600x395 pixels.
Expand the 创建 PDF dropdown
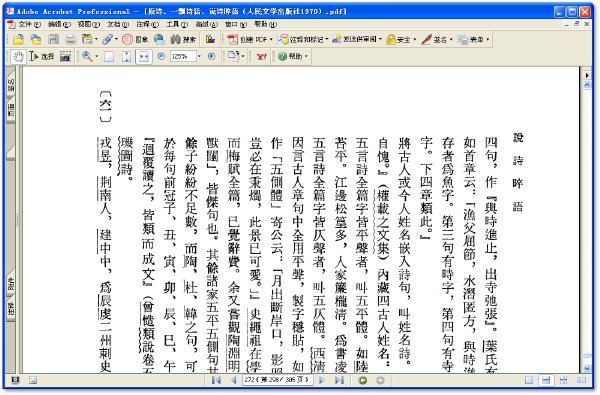[271, 39]
